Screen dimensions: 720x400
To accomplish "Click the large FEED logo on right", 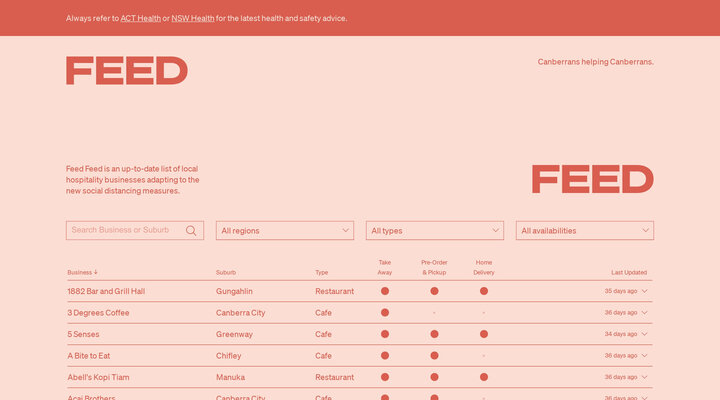I will [592, 179].
